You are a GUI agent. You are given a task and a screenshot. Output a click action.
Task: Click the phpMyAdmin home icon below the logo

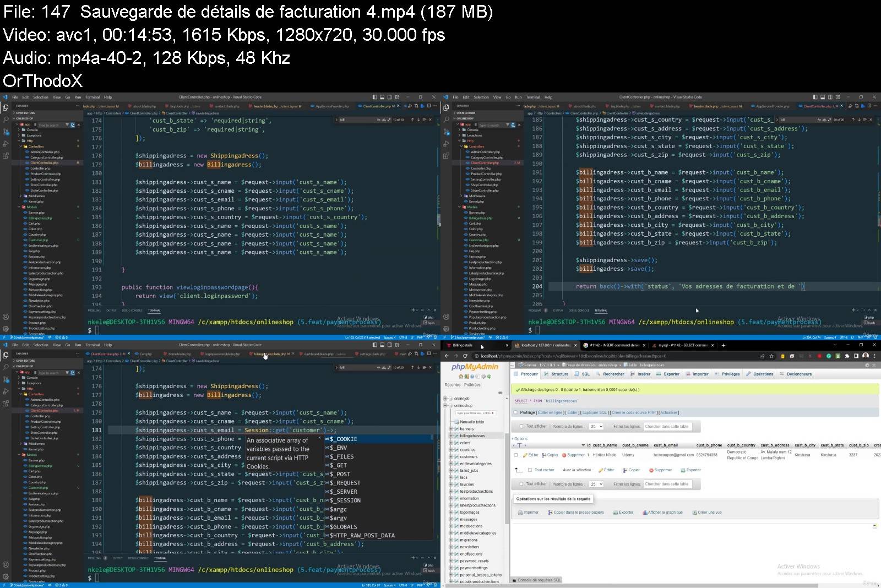pos(461,377)
